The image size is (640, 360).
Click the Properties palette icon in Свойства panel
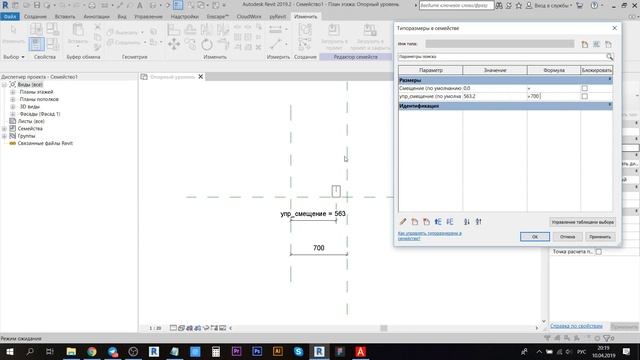[x=36, y=44]
